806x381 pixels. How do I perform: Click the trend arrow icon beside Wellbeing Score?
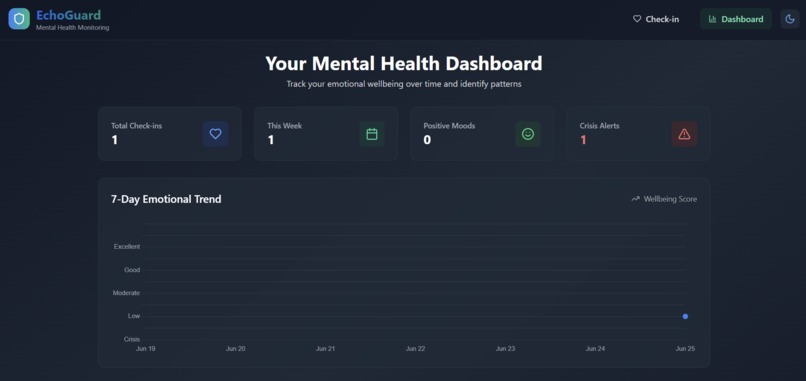pos(635,199)
